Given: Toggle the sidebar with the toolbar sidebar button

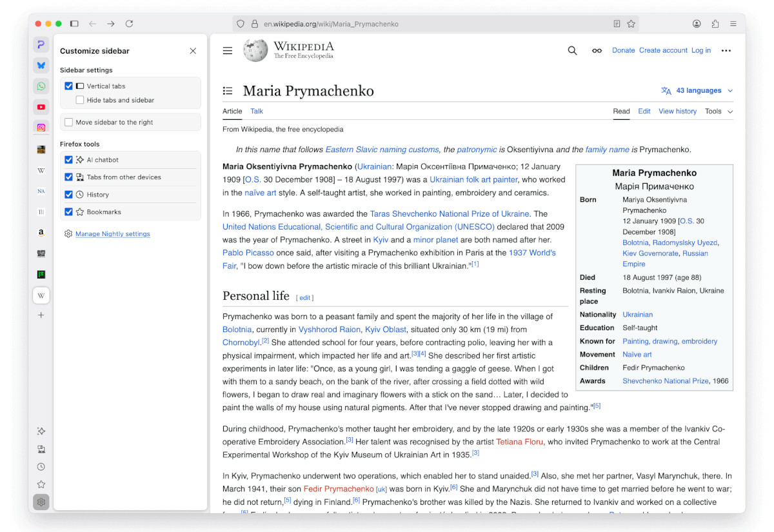Looking at the screenshot, I should pyautogui.click(x=74, y=24).
